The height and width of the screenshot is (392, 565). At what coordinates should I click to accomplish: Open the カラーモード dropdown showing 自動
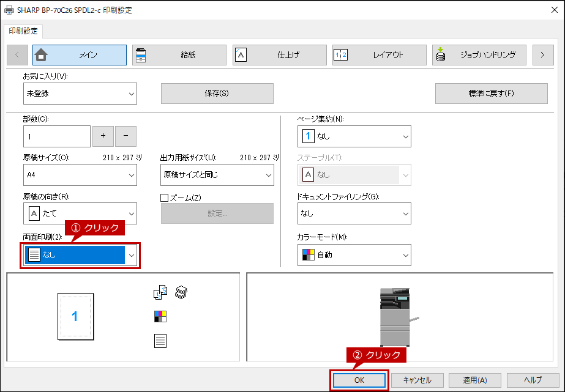pos(354,255)
